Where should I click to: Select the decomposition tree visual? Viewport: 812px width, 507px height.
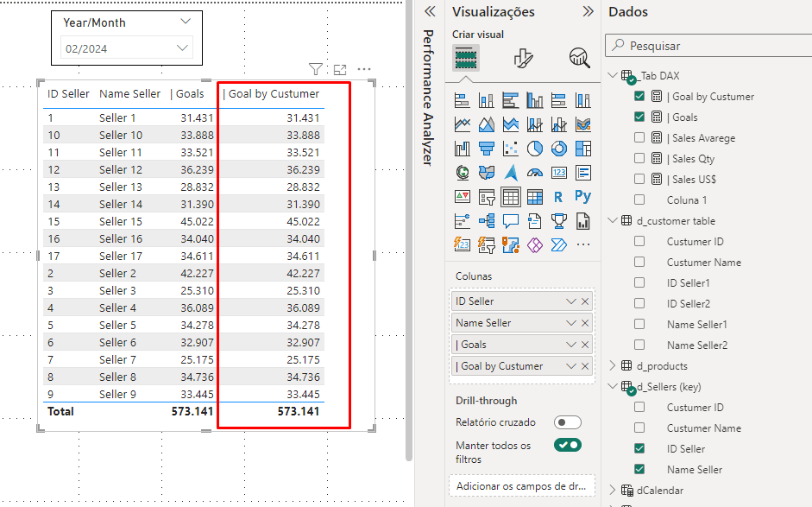(x=487, y=221)
